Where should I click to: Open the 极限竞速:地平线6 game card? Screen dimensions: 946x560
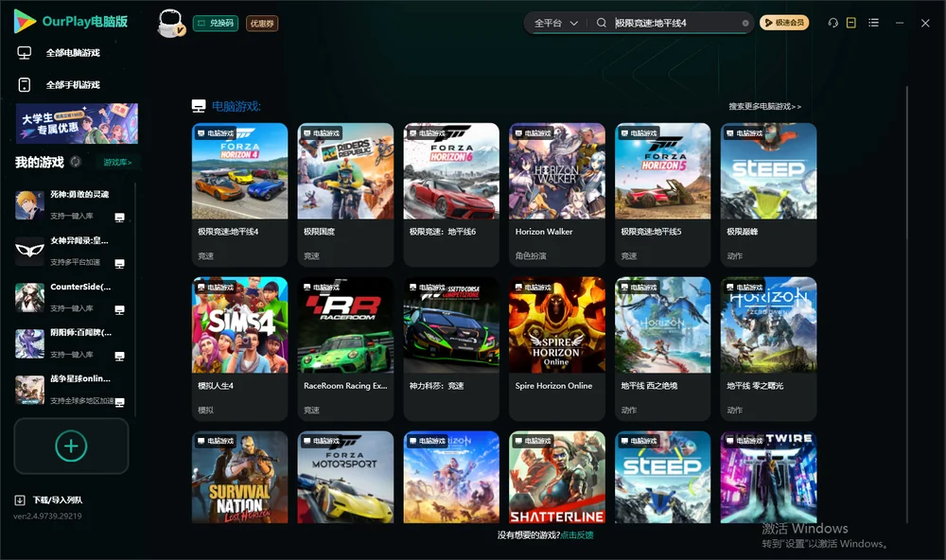[x=451, y=194]
